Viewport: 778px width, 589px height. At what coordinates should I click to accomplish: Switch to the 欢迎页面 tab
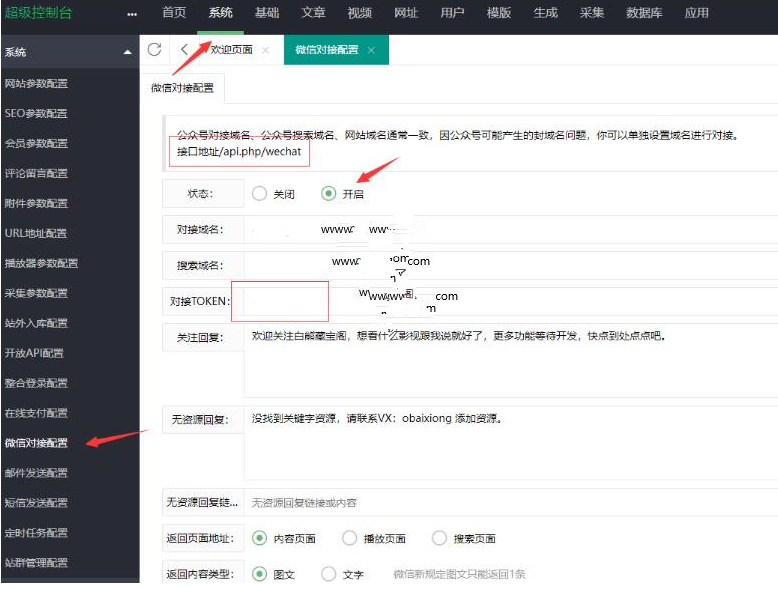(231, 50)
